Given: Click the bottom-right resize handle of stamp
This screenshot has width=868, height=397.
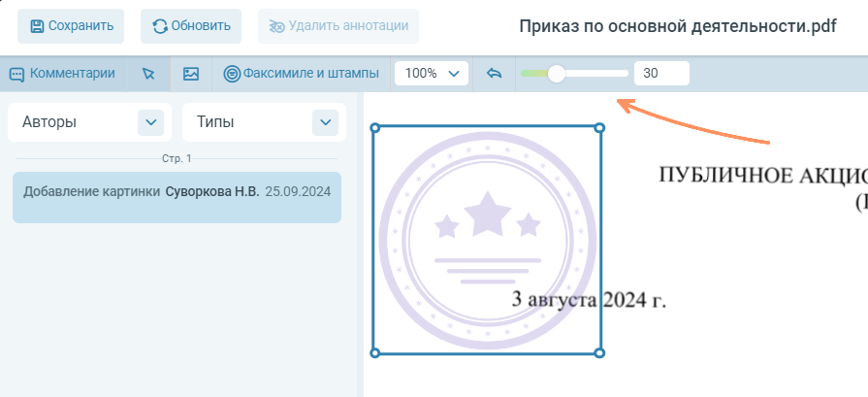Looking at the screenshot, I should pyautogui.click(x=599, y=352).
